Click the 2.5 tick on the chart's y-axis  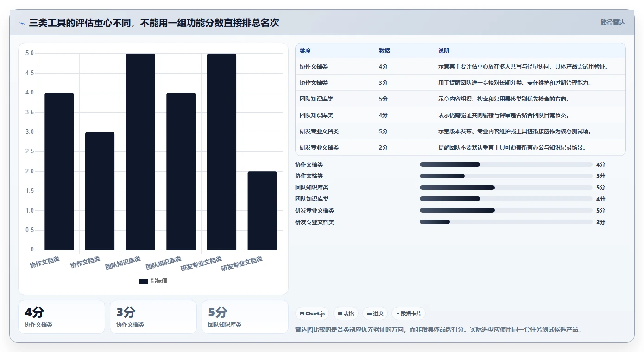pyautogui.click(x=30, y=151)
